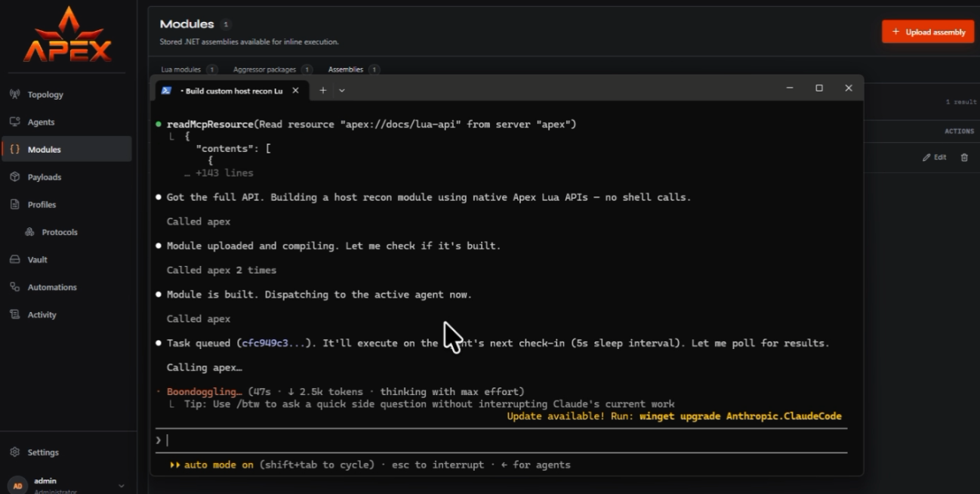Focus the terminal prompt input line
The height and width of the screenshot is (494, 980).
[x=501, y=440]
